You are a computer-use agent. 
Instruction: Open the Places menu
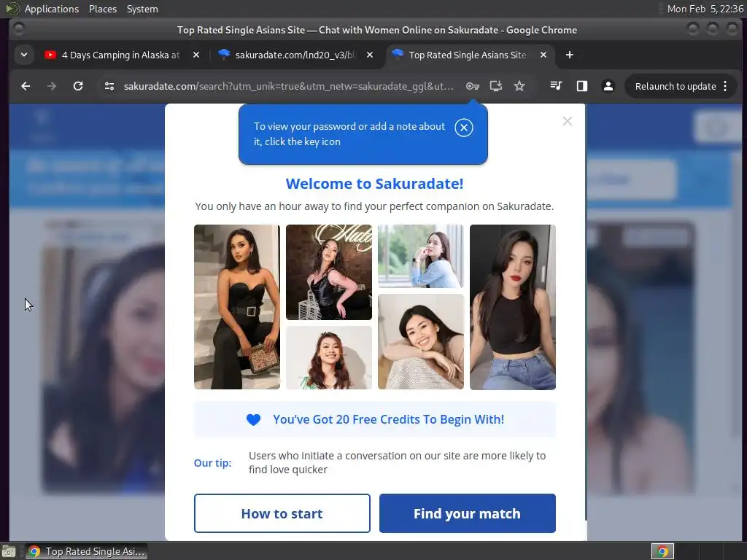(102, 9)
